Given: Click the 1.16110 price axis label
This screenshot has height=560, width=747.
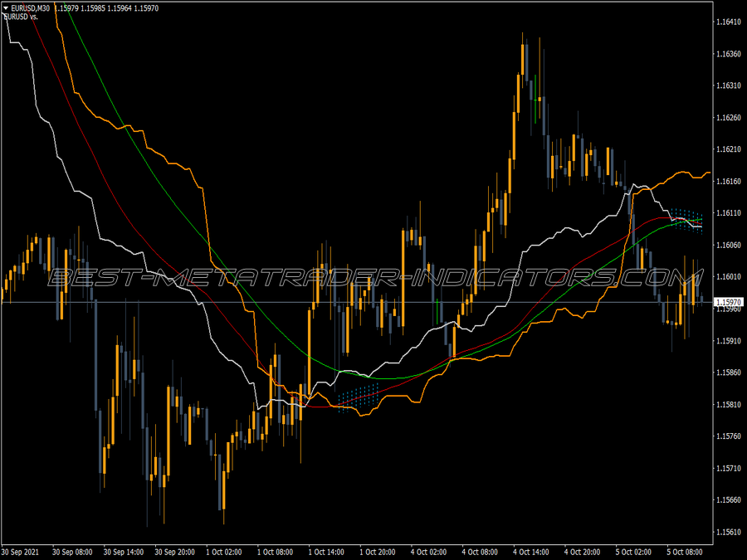Looking at the screenshot, I should coord(729,213).
